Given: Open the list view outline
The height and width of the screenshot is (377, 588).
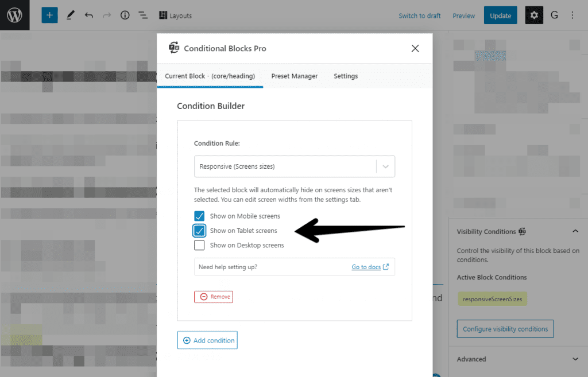Looking at the screenshot, I should coord(143,15).
